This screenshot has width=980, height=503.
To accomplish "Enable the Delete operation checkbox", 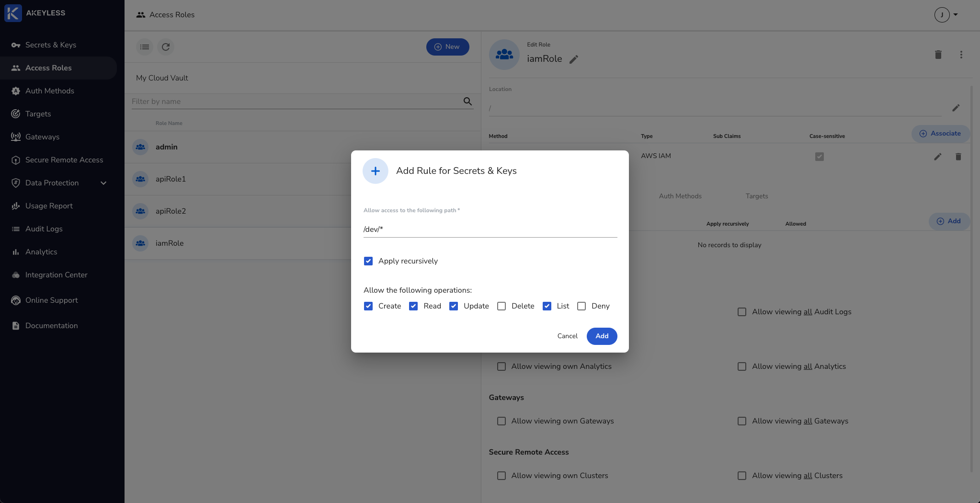I will tap(501, 306).
